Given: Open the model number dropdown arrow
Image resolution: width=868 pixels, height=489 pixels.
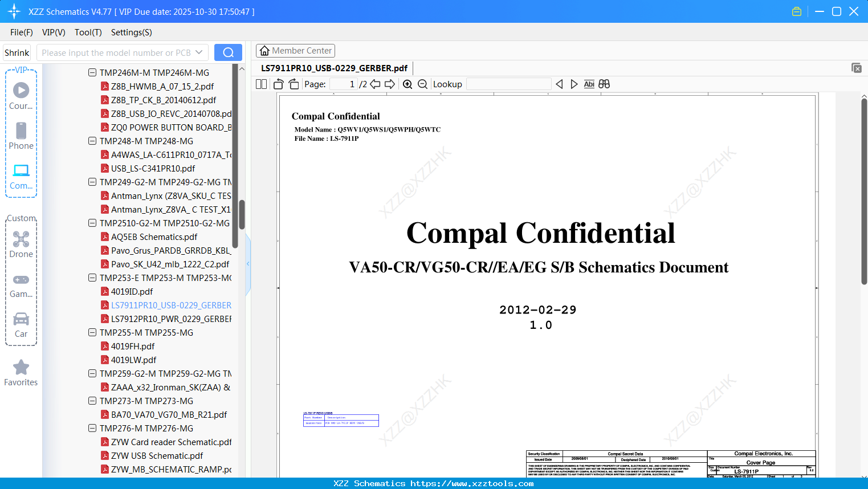Looking at the screenshot, I should coord(199,52).
